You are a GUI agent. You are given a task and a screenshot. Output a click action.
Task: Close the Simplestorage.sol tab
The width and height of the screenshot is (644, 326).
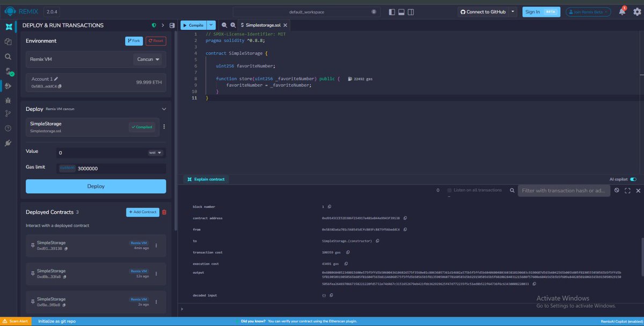(285, 25)
